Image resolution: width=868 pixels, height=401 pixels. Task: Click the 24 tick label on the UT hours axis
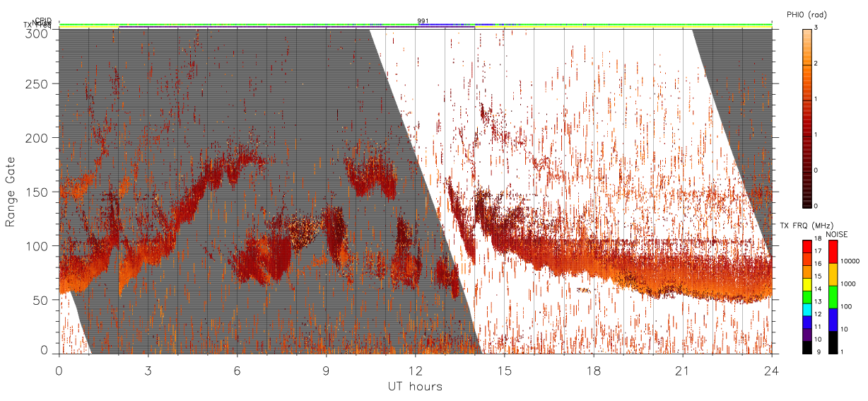coord(772,370)
